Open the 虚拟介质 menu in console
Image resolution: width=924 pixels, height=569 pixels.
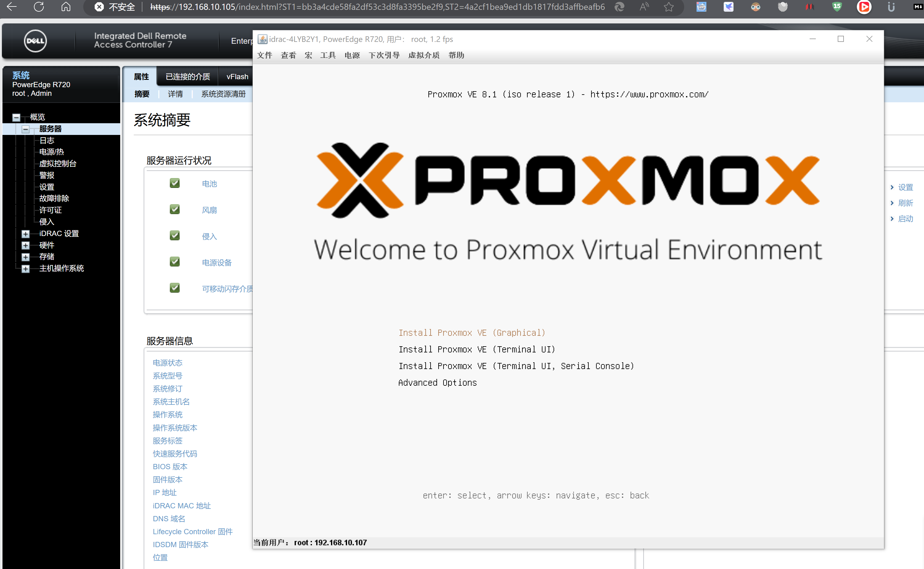tap(423, 55)
